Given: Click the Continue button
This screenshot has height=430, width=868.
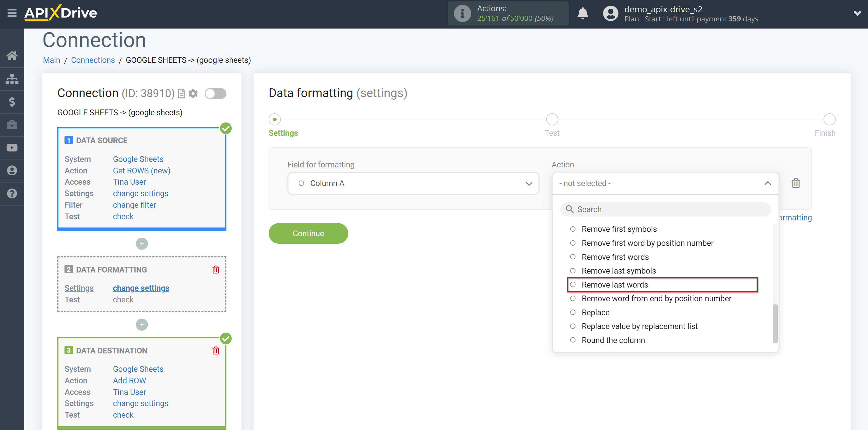Looking at the screenshot, I should click(x=308, y=233).
